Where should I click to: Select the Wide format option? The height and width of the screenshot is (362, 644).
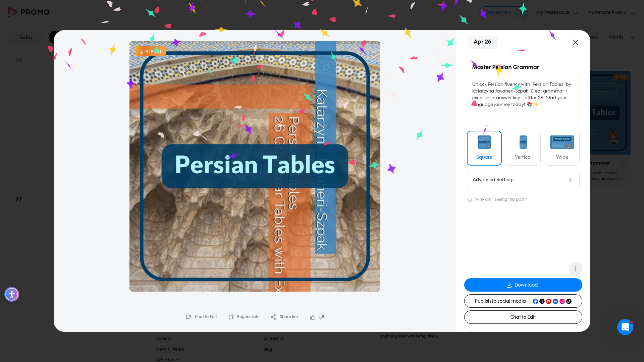tap(562, 148)
